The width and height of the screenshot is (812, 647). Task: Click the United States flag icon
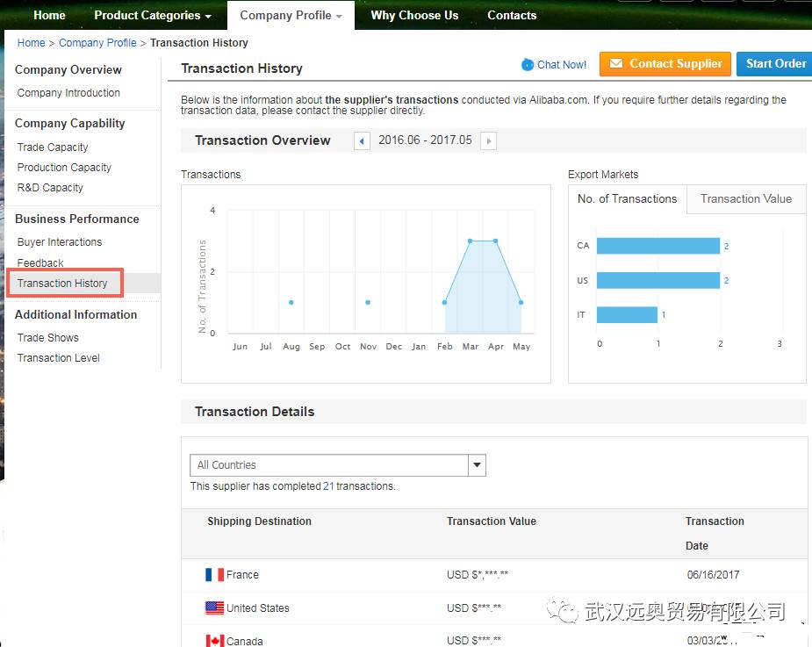(214, 608)
